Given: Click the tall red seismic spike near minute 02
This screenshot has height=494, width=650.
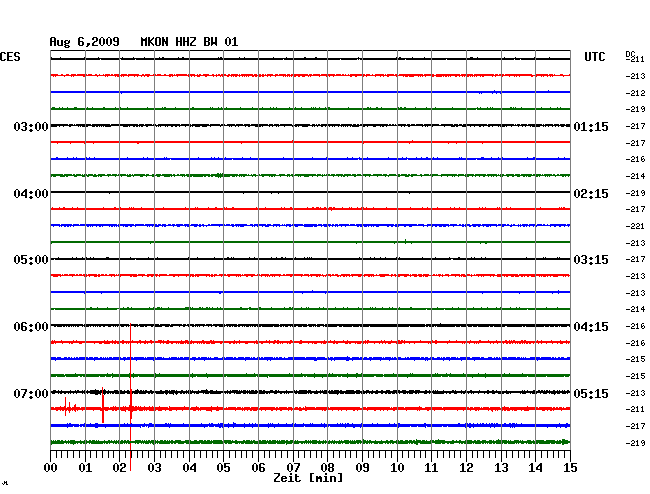Looking at the screenshot, I should click(131, 397).
